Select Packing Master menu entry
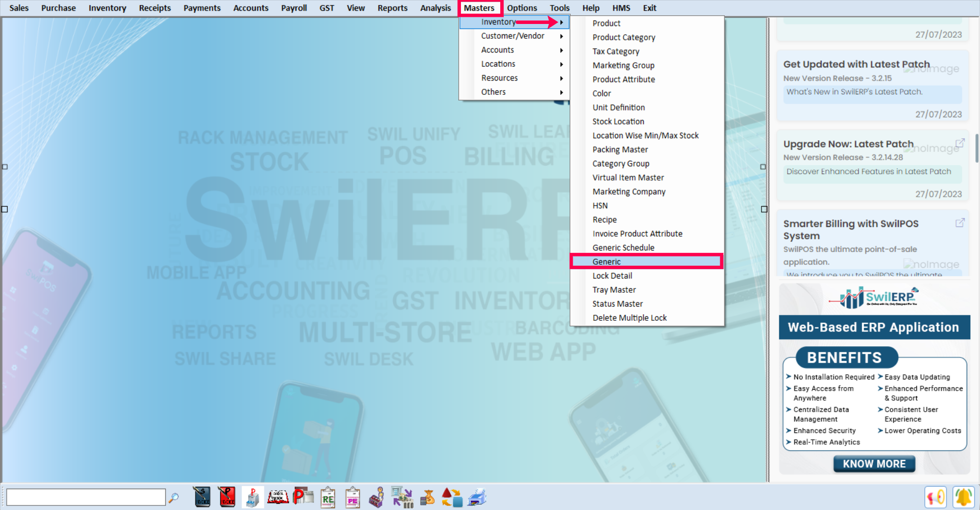This screenshot has width=980, height=510. tap(647, 149)
